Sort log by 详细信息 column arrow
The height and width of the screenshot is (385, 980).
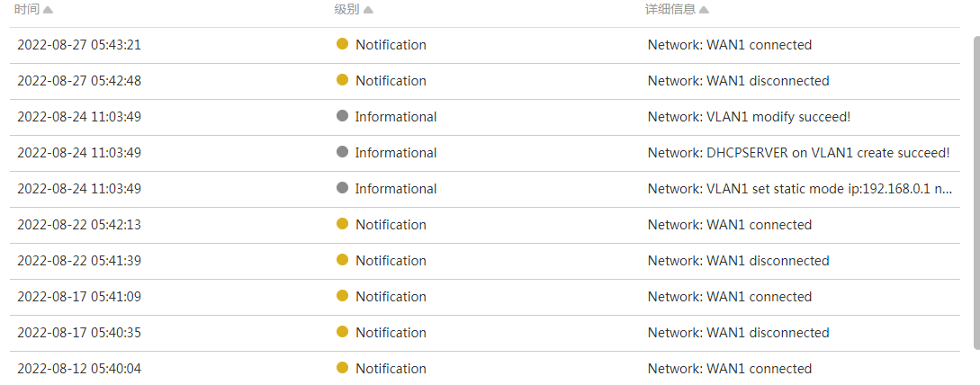click(x=704, y=10)
